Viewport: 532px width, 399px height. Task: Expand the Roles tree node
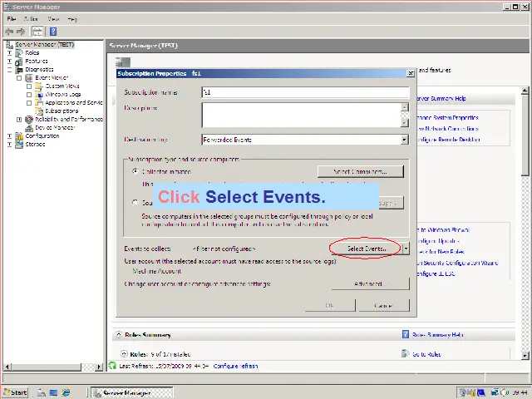click(9, 53)
